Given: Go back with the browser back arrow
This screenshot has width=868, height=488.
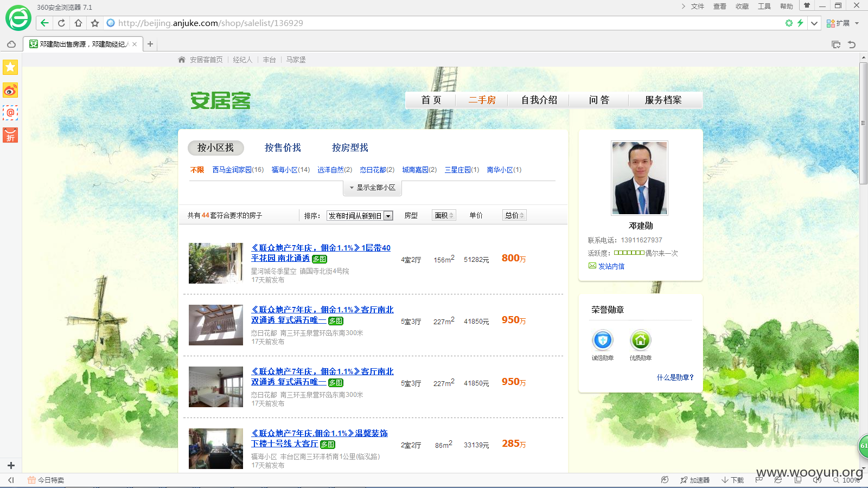Looking at the screenshot, I should 44,23.
